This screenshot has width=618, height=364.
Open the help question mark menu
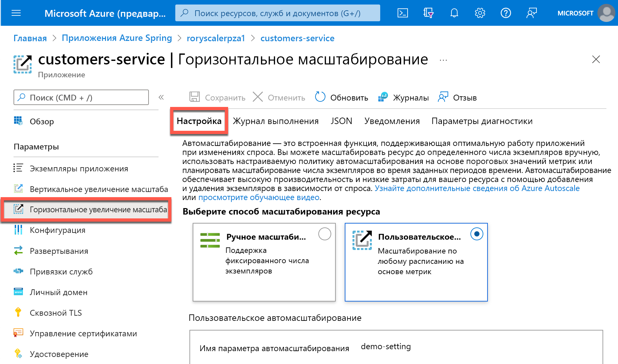click(x=506, y=13)
